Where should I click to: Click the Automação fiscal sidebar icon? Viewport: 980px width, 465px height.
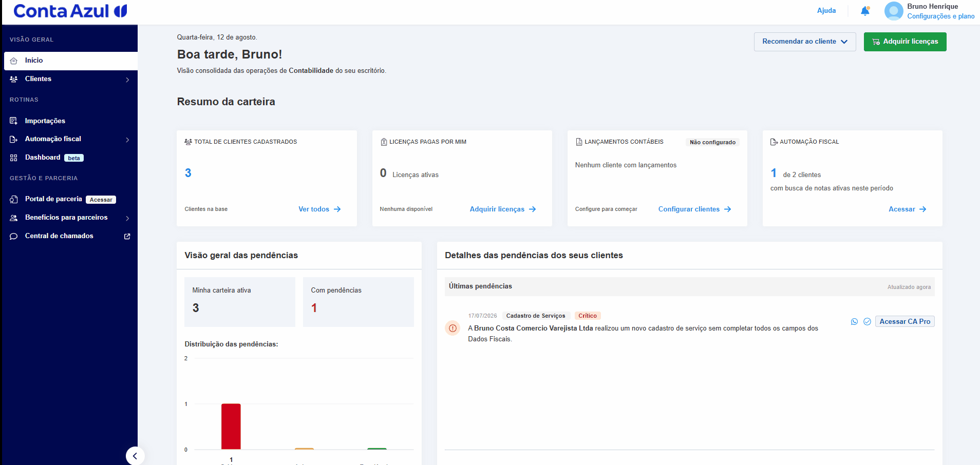pos(14,139)
